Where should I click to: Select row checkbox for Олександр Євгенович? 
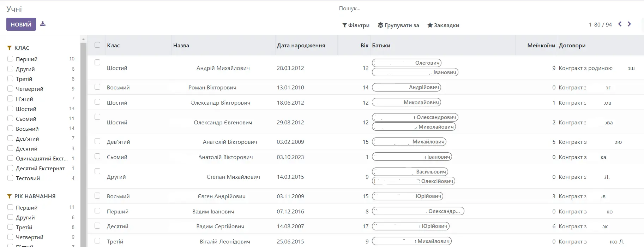97,117
